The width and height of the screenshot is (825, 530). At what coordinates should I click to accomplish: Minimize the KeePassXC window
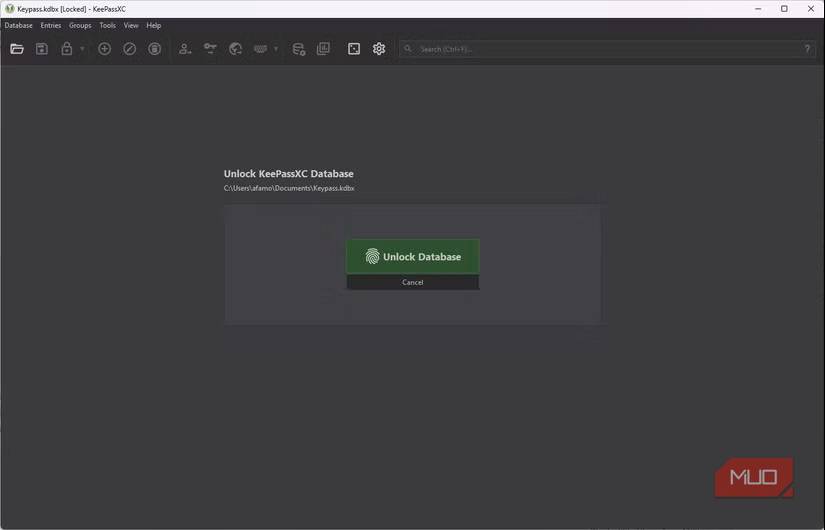point(758,9)
